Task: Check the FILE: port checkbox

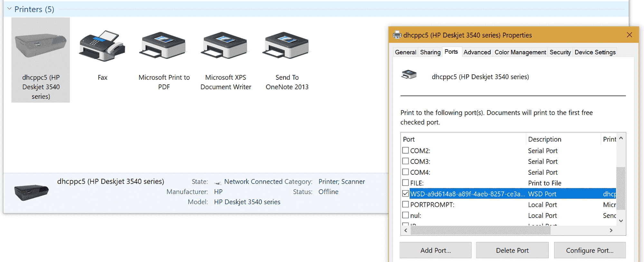Action: point(405,182)
